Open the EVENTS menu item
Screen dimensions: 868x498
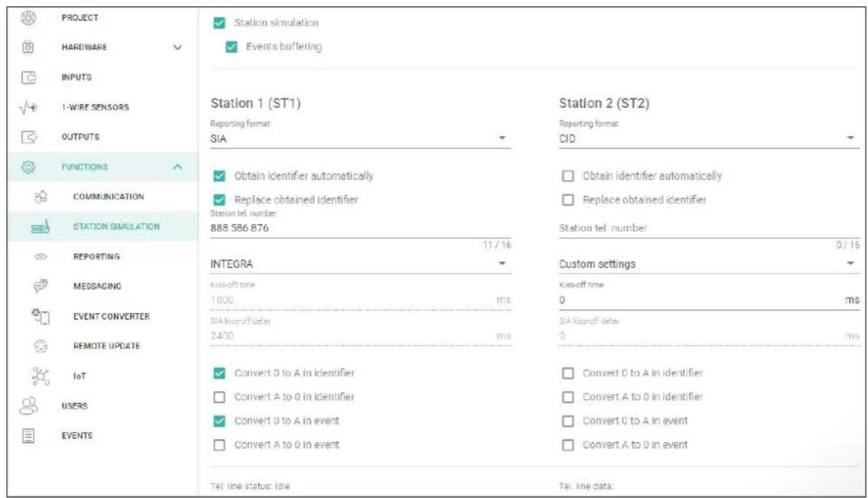(x=76, y=435)
